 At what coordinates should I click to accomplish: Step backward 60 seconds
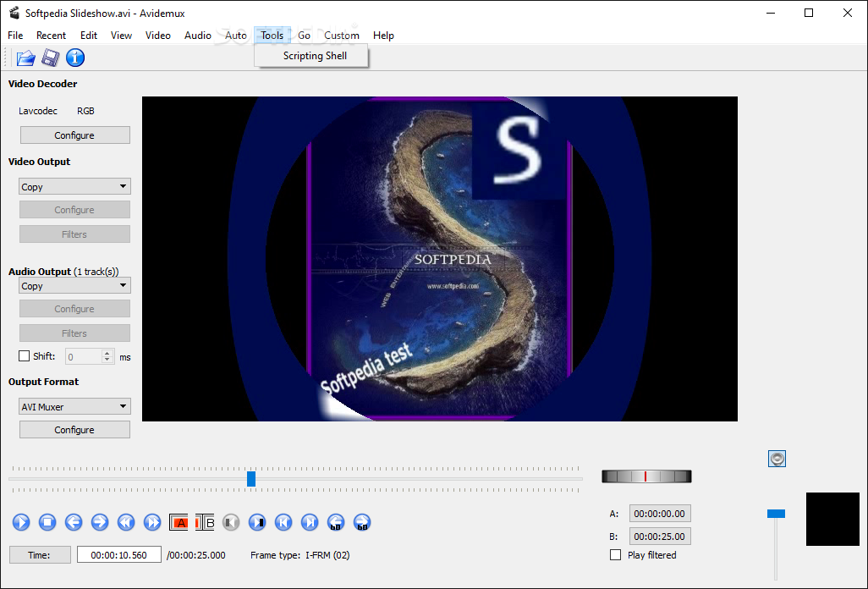[336, 522]
